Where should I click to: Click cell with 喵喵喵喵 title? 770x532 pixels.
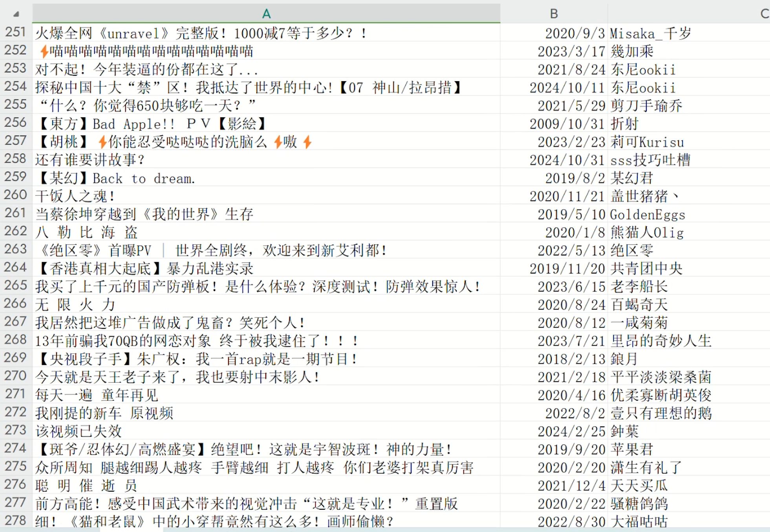(x=266, y=51)
